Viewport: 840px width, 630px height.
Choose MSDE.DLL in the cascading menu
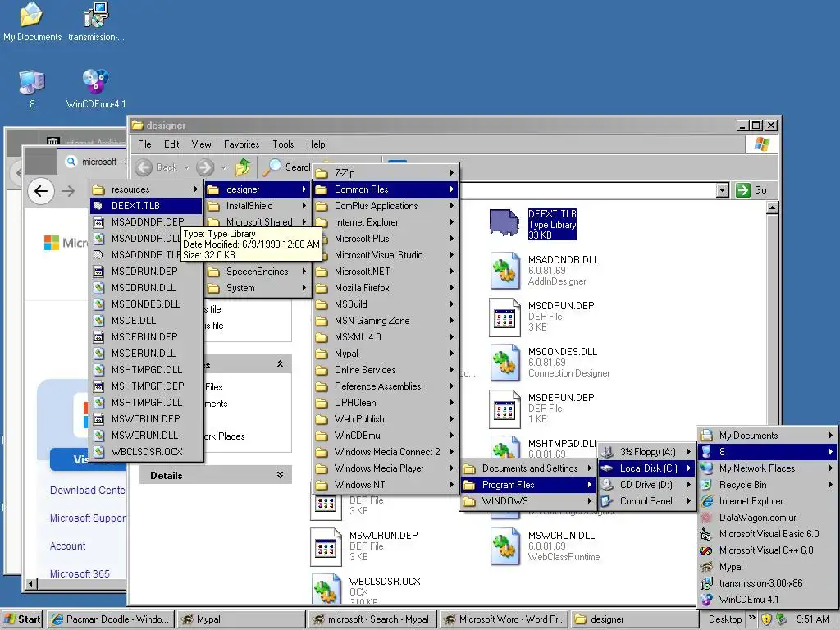[147, 321]
